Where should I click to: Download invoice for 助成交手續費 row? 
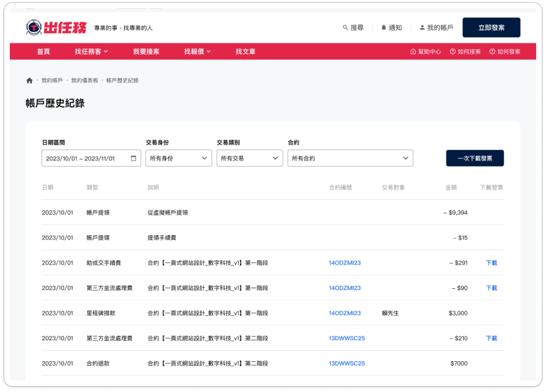(x=491, y=263)
